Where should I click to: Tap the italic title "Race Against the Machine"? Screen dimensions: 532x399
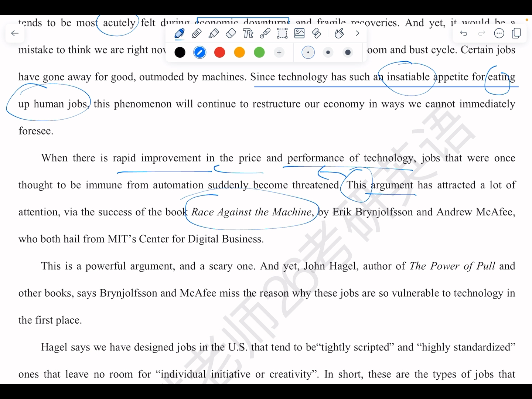pos(252,212)
